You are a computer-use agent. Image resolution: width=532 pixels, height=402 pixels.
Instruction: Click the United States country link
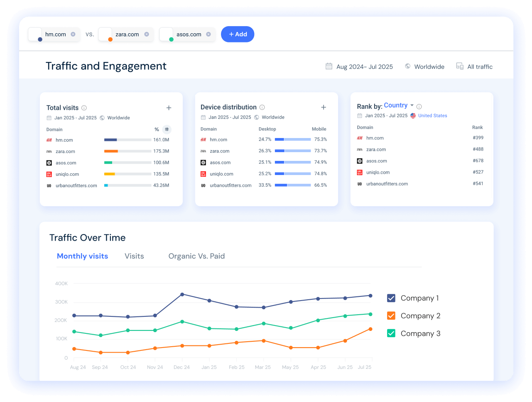coord(432,116)
